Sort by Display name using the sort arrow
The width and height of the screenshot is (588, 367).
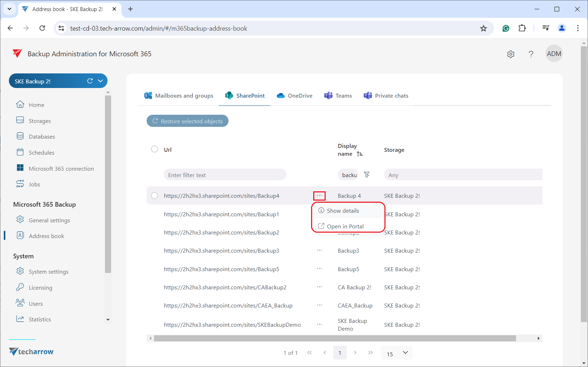(x=360, y=154)
